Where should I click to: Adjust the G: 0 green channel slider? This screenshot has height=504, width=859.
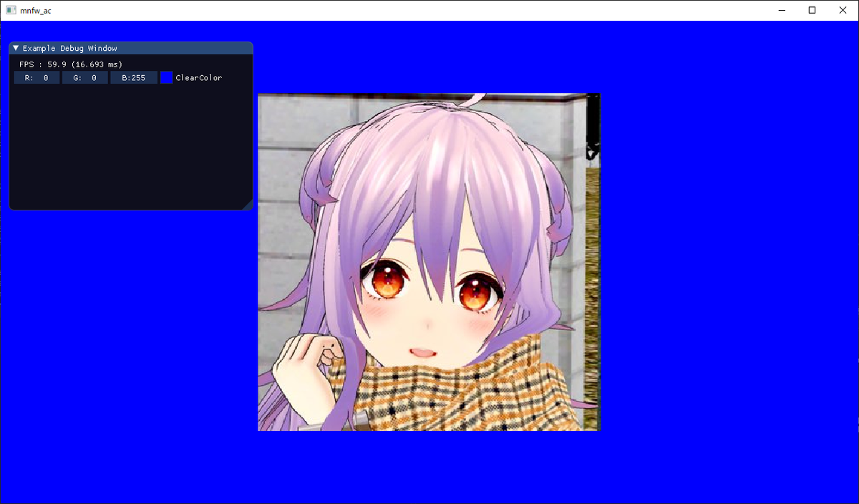tap(85, 77)
